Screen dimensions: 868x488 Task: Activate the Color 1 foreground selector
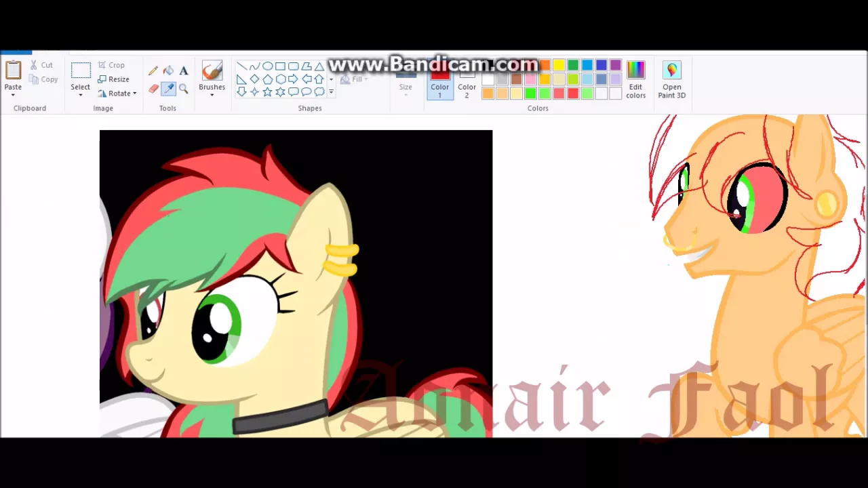(439, 80)
